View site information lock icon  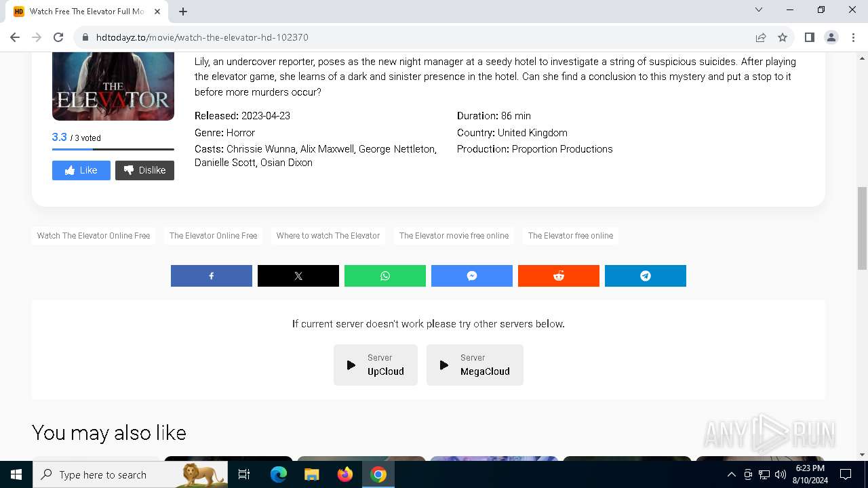[85, 37]
